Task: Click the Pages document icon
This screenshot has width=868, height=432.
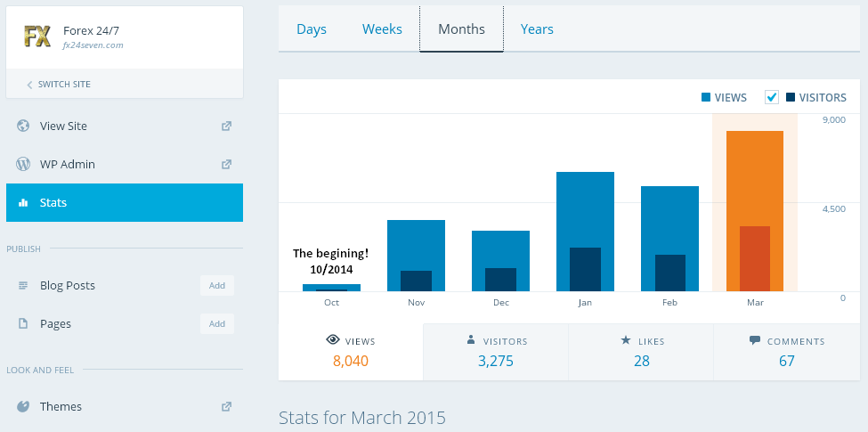Action: 23,324
